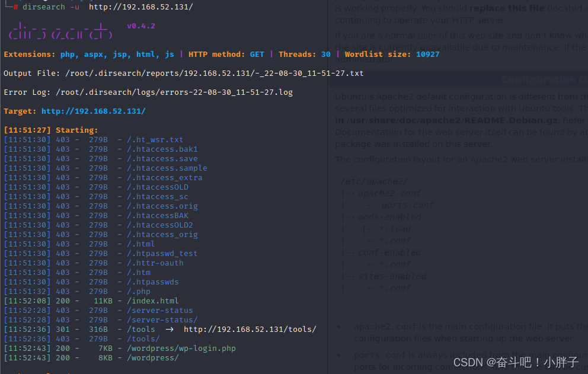Click sites-enabled in Apache config tree
The width and height of the screenshot is (588, 374).
coord(392,276)
